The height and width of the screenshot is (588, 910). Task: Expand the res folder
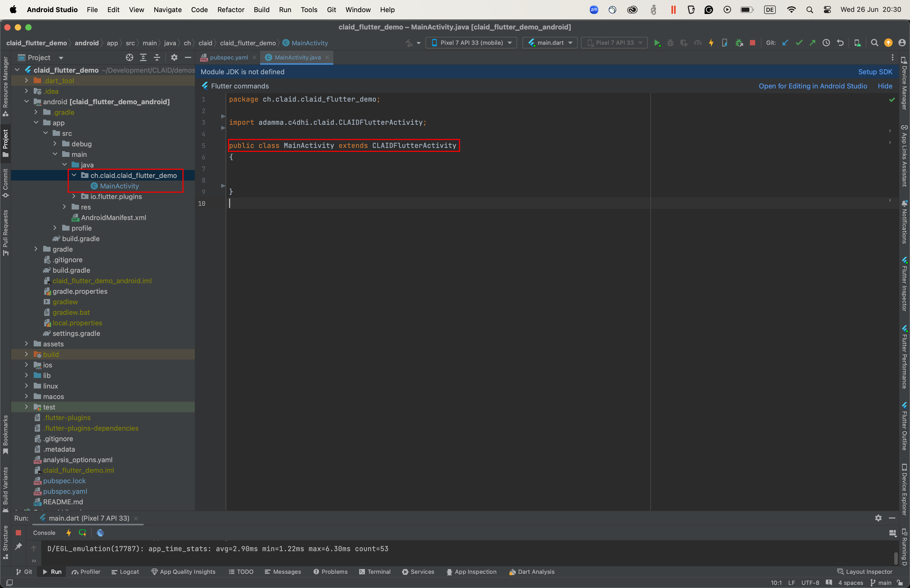pyautogui.click(x=65, y=207)
